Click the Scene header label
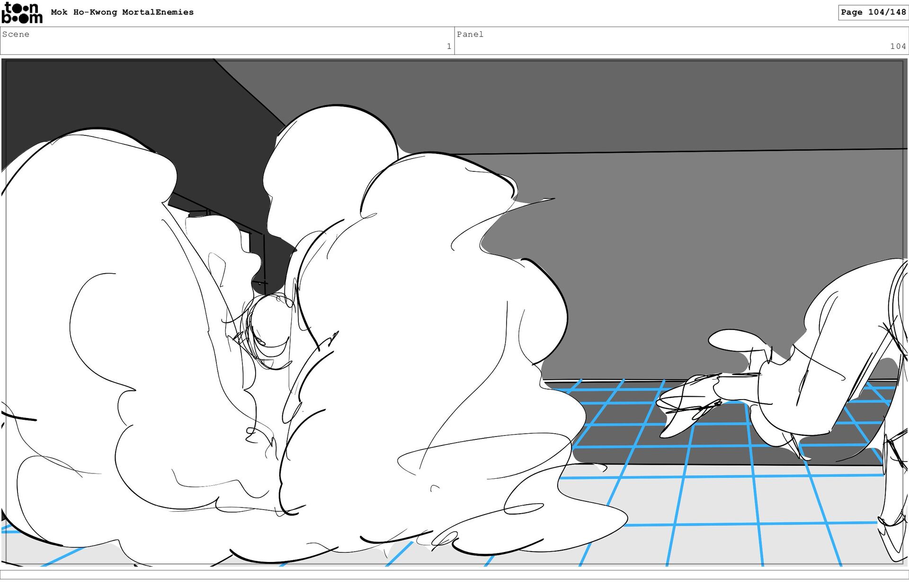 [x=16, y=34]
